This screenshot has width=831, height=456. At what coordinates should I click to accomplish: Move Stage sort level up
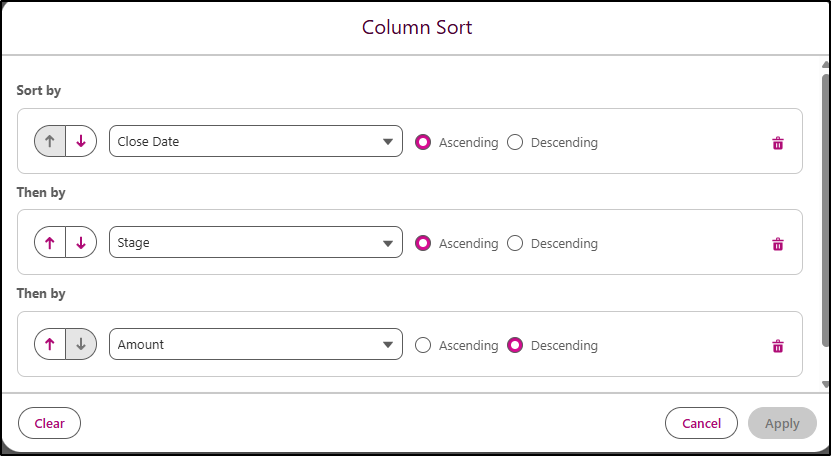coord(50,243)
